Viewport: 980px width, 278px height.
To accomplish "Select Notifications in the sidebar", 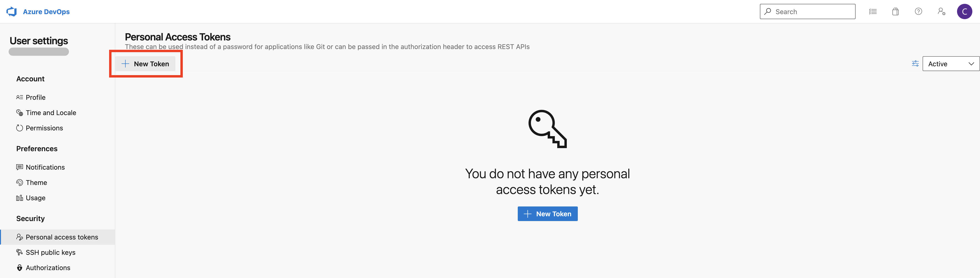I will pos(45,167).
